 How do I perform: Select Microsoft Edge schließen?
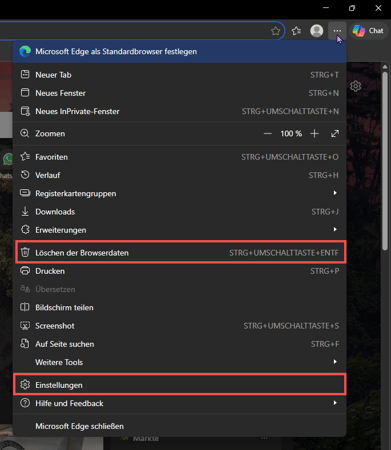tap(179, 426)
